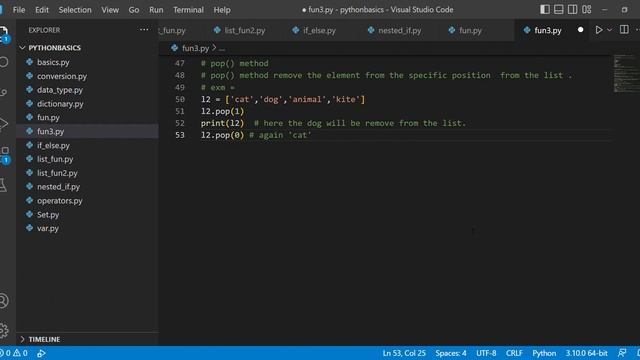Switch to the list_fun2.py tab
The image size is (640, 360).
click(240, 30)
